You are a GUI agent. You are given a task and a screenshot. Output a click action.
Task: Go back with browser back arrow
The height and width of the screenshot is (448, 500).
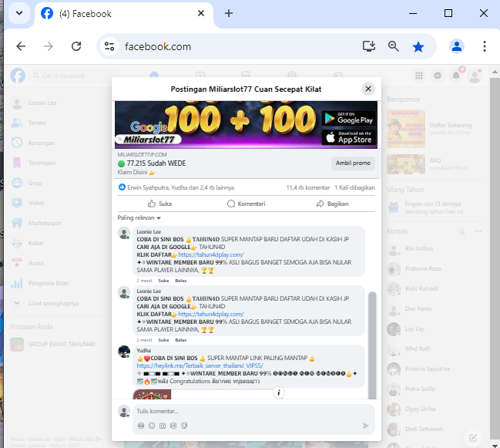pyautogui.click(x=21, y=46)
